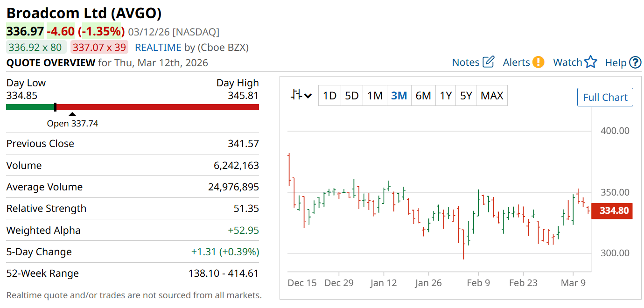Switch chart to 1D range
The width and height of the screenshot is (644, 308).
point(329,96)
